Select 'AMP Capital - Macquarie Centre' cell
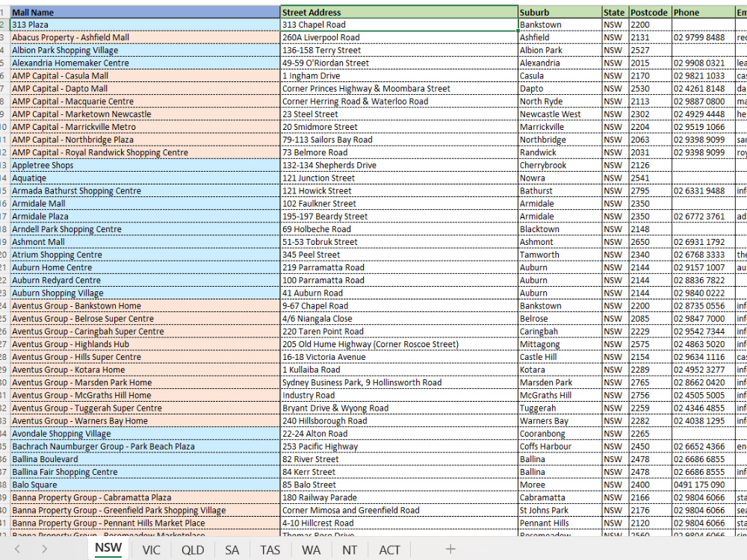Screen dimensions: 747x560 146,102
